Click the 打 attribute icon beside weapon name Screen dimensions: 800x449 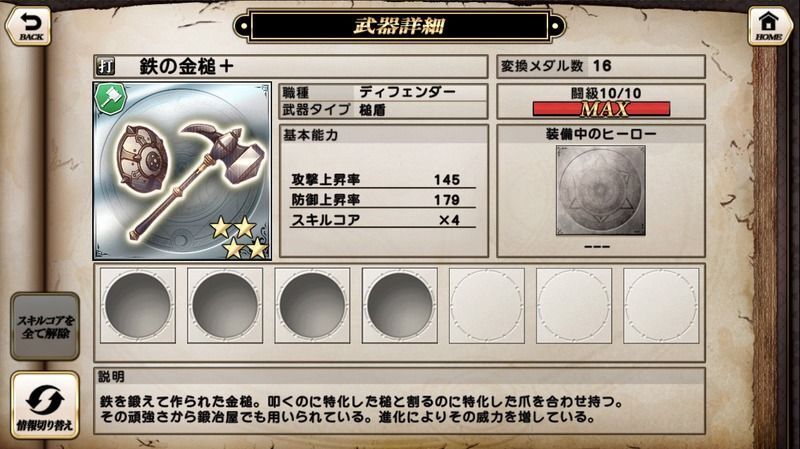106,67
